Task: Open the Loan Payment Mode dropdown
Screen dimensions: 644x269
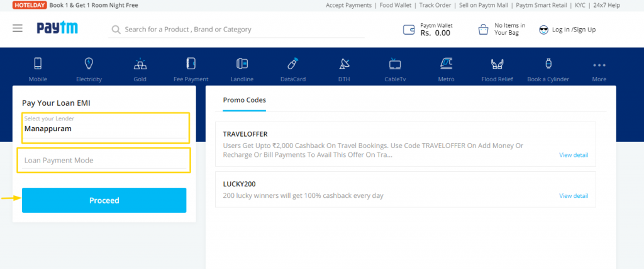Action: [x=104, y=160]
